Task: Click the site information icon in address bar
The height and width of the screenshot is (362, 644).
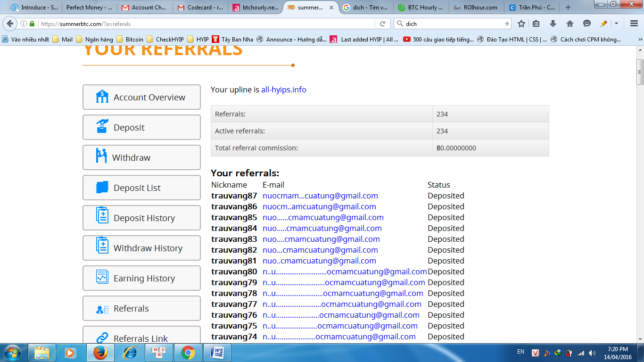Action: pyautogui.click(x=24, y=24)
